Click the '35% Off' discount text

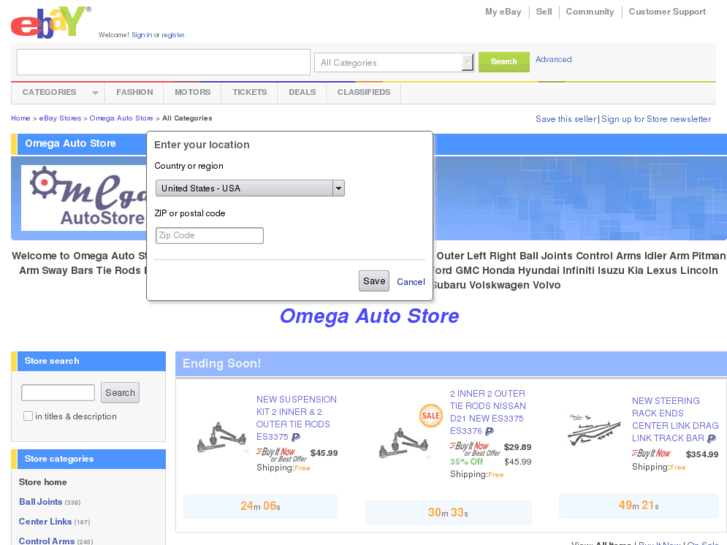(x=466, y=462)
